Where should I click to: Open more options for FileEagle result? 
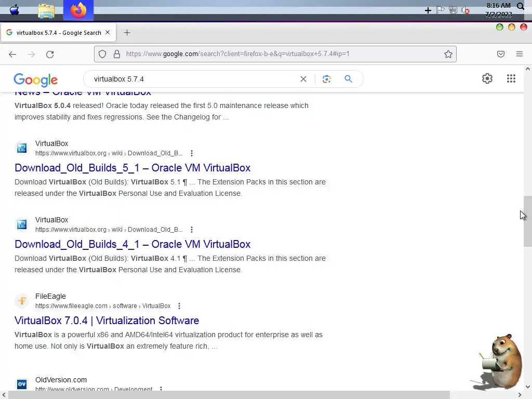179,306
